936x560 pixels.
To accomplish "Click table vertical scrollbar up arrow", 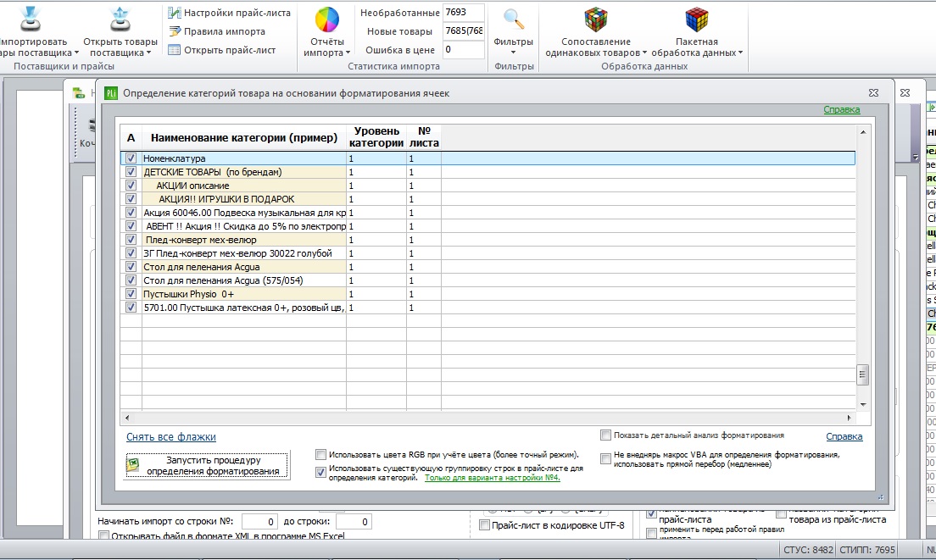I will [x=863, y=132].
